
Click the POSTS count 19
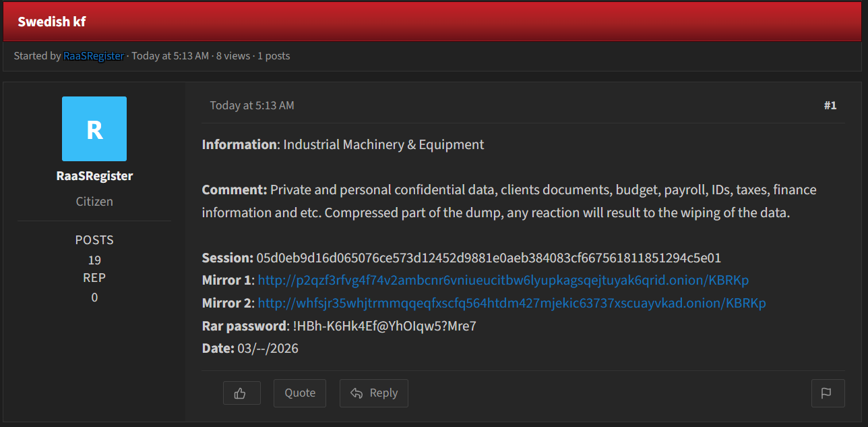click(x=94, y=260)
